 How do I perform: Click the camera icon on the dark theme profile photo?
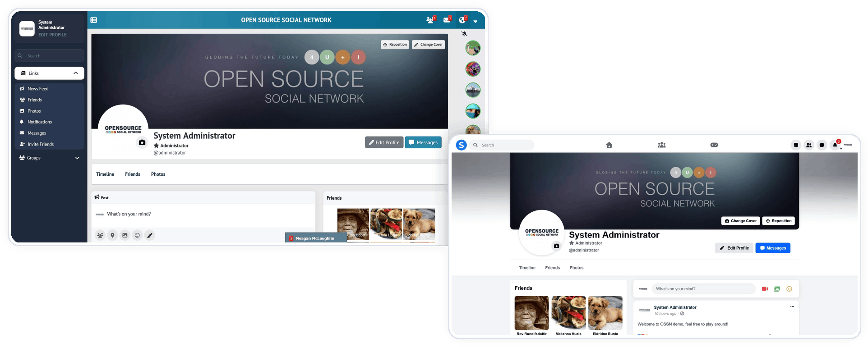[x=142, y=142]
